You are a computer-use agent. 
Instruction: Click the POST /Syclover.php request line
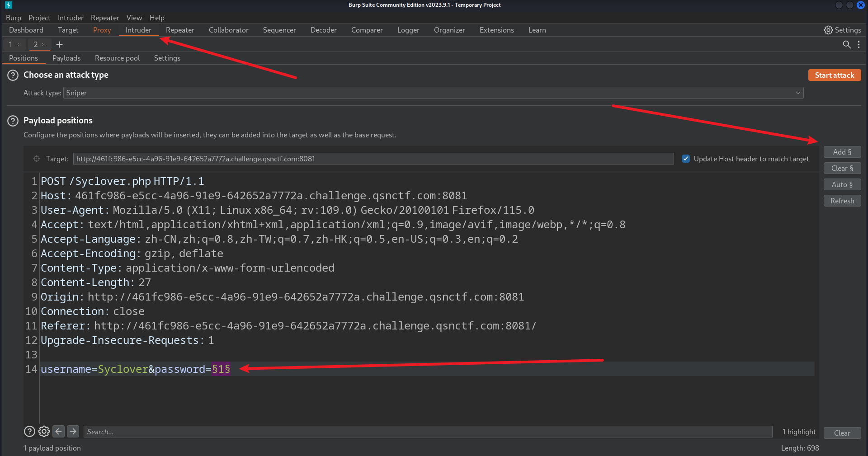click(123, 181)
